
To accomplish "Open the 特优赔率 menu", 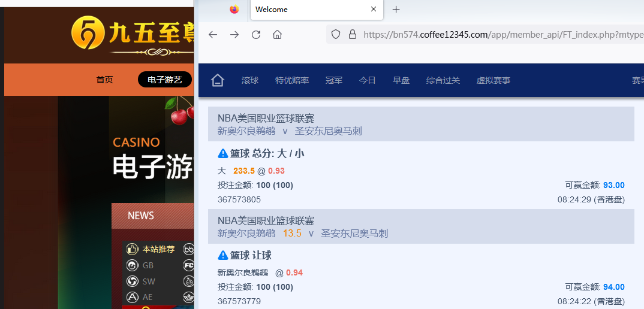I will click(292, 80).
